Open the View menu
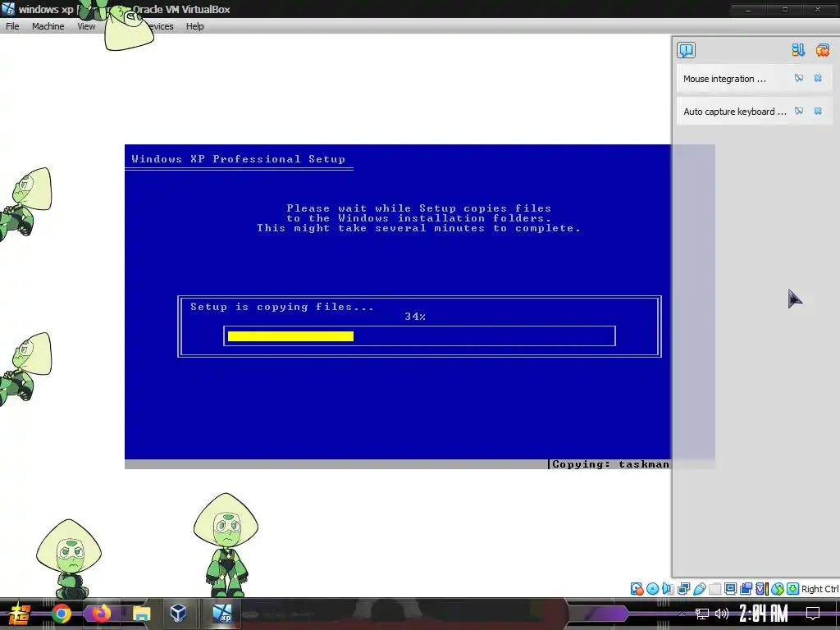840x630 pixels. (x=85, y=26)
